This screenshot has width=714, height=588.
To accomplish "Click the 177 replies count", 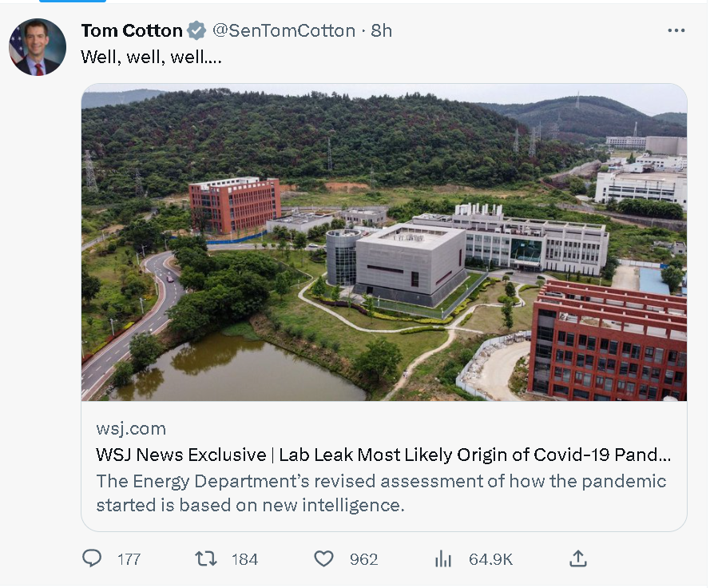I will pos(129,559).
